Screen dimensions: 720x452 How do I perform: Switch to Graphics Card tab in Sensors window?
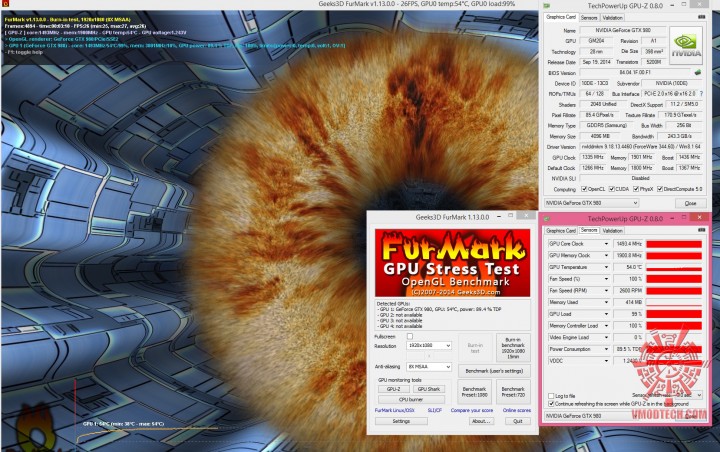point(561,231)
